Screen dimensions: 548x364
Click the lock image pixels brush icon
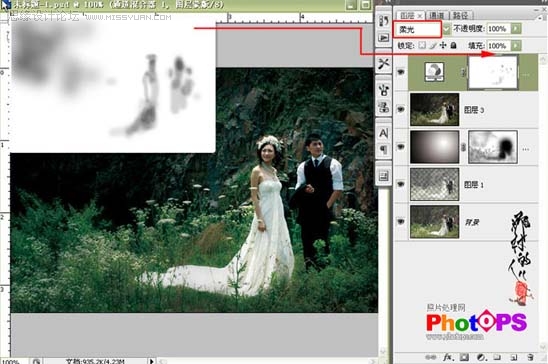[x=433, y=45]
